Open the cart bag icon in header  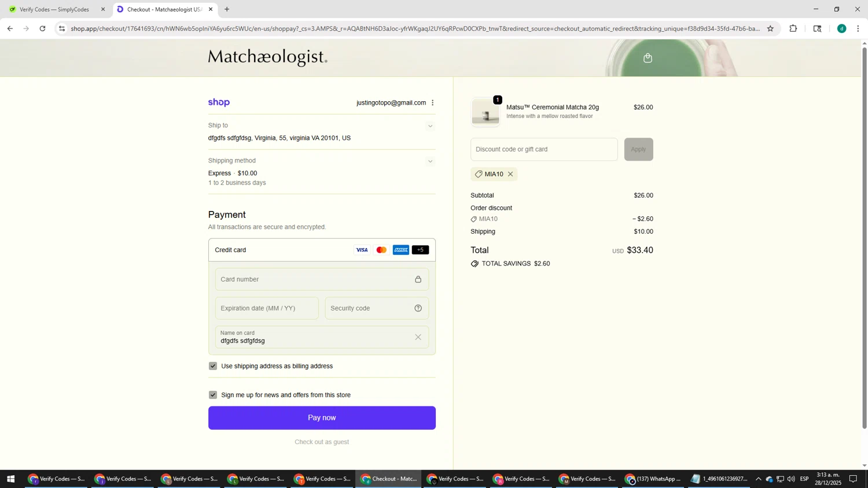click(x=648, y=58)
